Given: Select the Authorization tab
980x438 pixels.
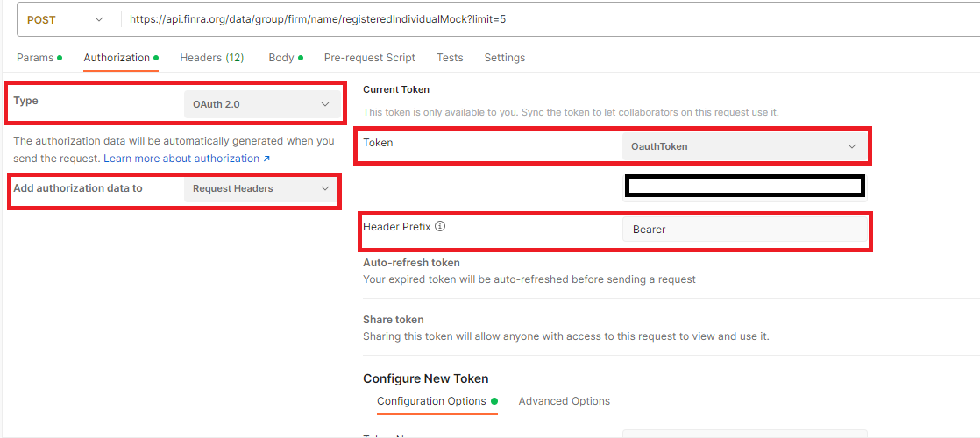Looking at the screenshot, I should pyautogui.click(x=117, y=58).
